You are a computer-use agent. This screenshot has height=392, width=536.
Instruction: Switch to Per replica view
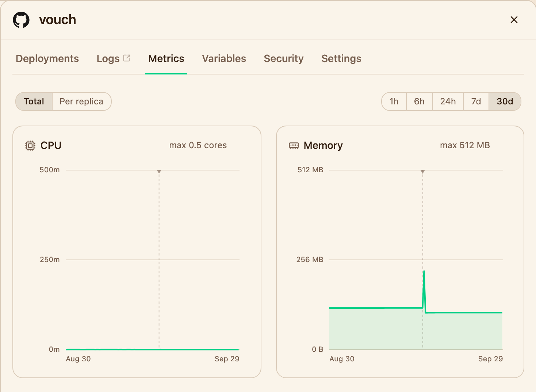(x=81, y=101)
